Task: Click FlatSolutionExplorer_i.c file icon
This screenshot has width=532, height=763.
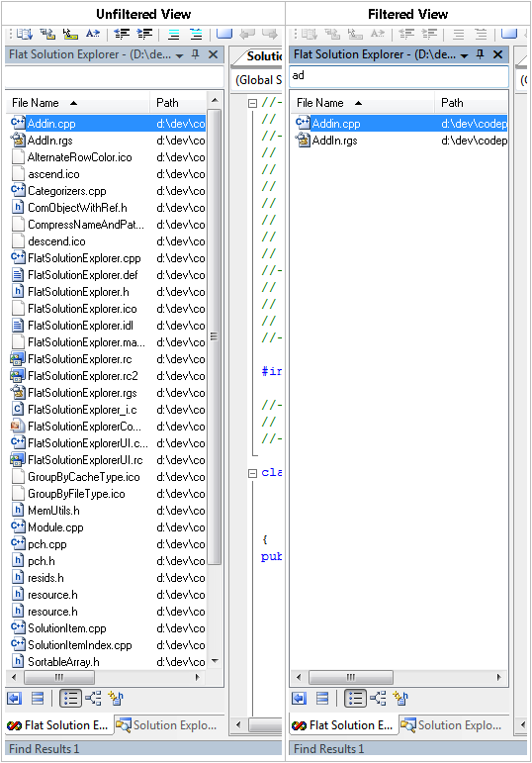Action: (18, 410)
